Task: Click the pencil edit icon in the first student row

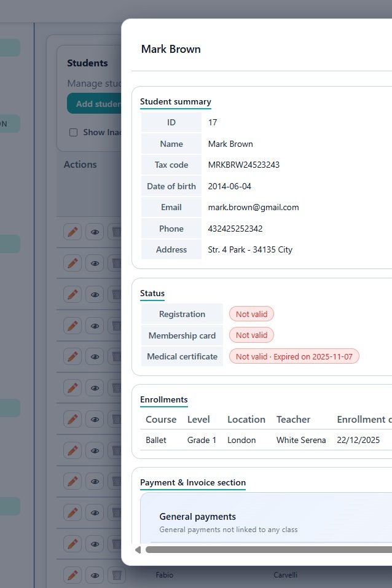Action: coord(73,232)
